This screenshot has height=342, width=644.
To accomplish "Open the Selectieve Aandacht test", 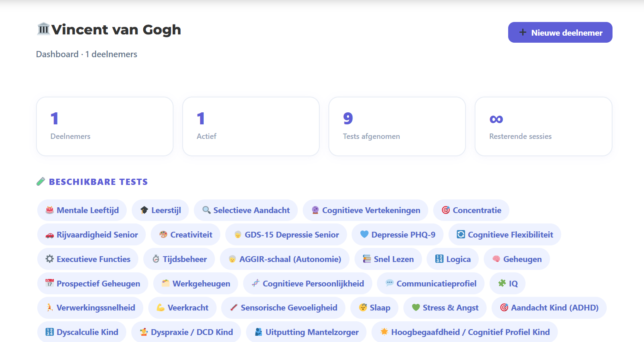I will [x=246, y=210].
